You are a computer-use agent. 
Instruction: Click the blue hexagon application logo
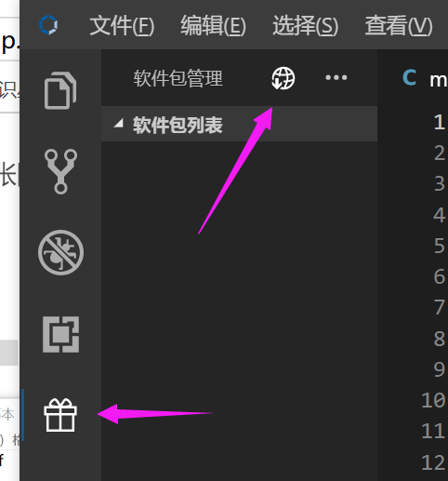pos(48,25)
